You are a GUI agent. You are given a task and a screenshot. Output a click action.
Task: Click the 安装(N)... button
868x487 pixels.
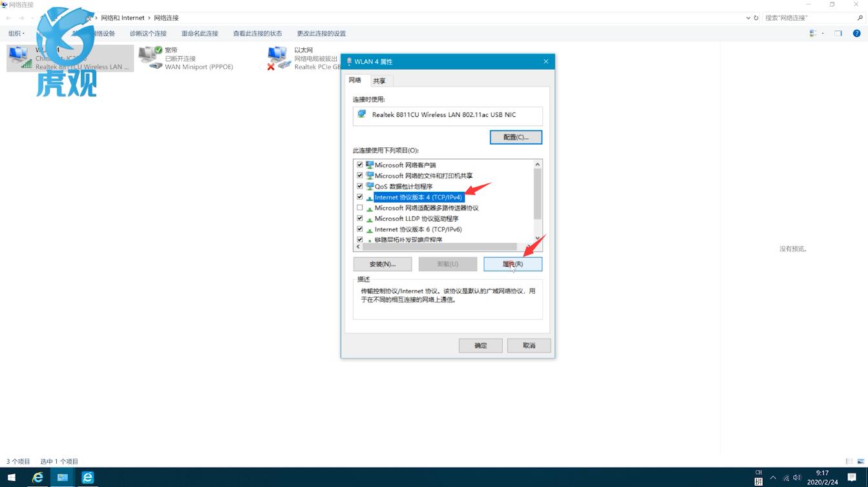tap(383, 264)
